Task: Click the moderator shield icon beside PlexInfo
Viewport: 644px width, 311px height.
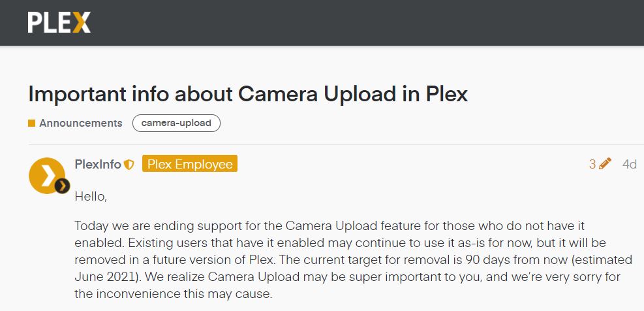Action: coord(129,165)
